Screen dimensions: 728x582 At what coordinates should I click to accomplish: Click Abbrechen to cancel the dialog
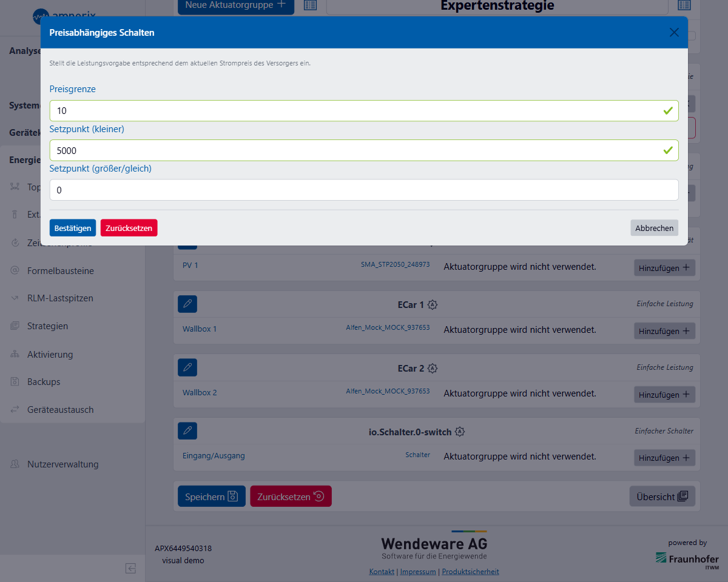coord(654,228)
